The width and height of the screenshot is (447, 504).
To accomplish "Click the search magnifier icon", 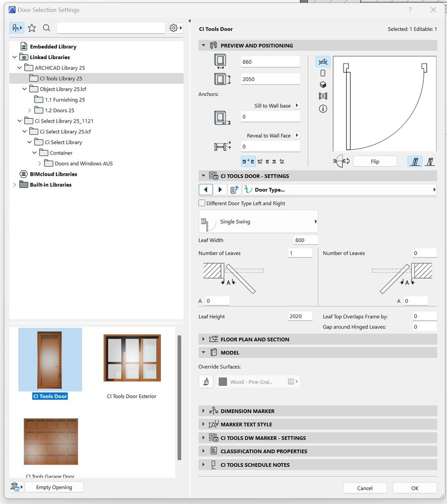I will 46,28.
